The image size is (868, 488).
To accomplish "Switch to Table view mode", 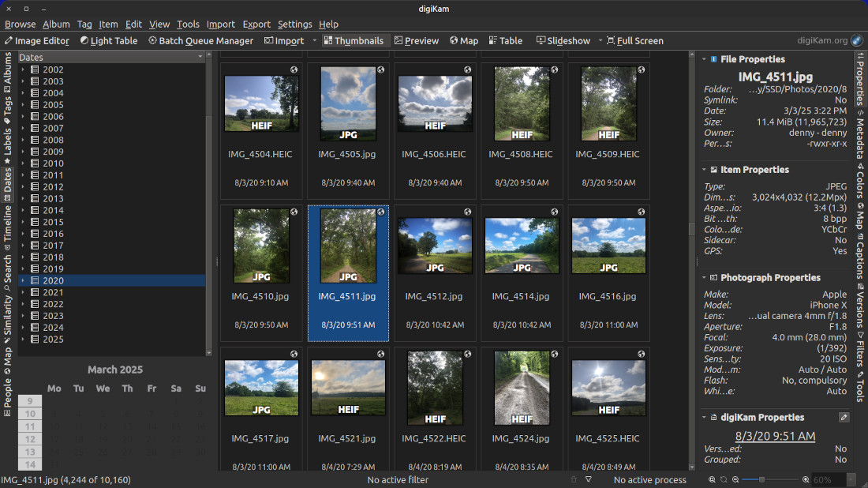I will [x=506, y=40].
